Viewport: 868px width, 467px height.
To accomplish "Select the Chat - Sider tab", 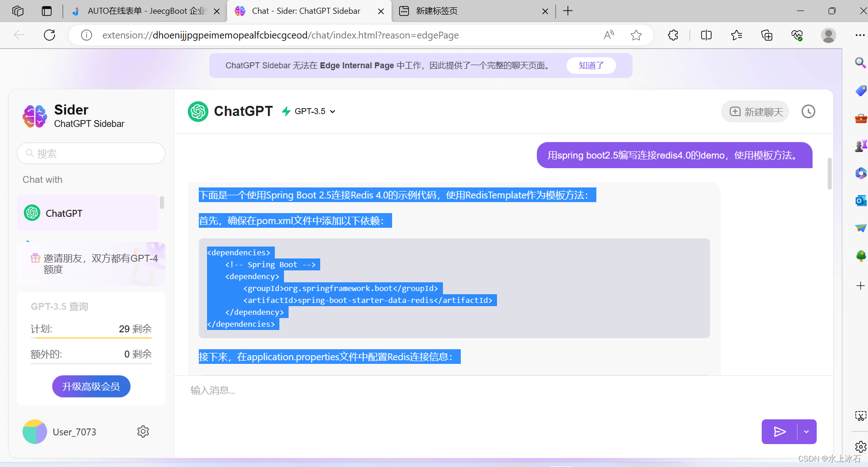I will click(x=309, y=11).
